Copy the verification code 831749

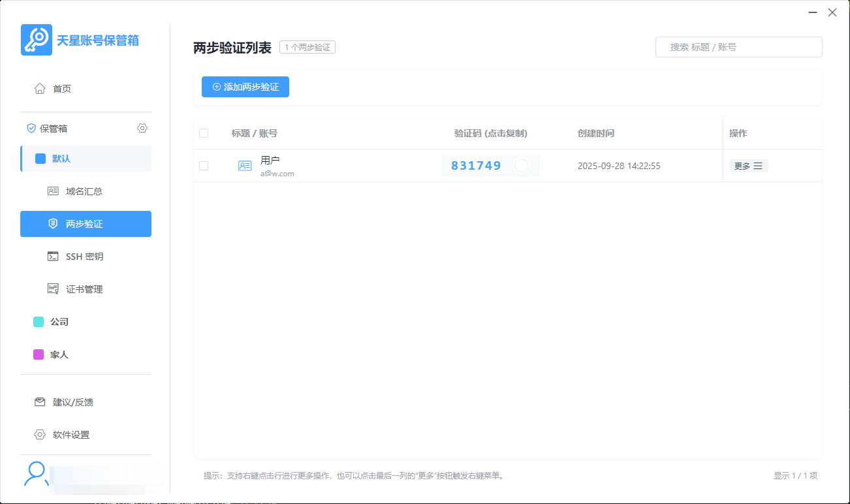[475, 165]
